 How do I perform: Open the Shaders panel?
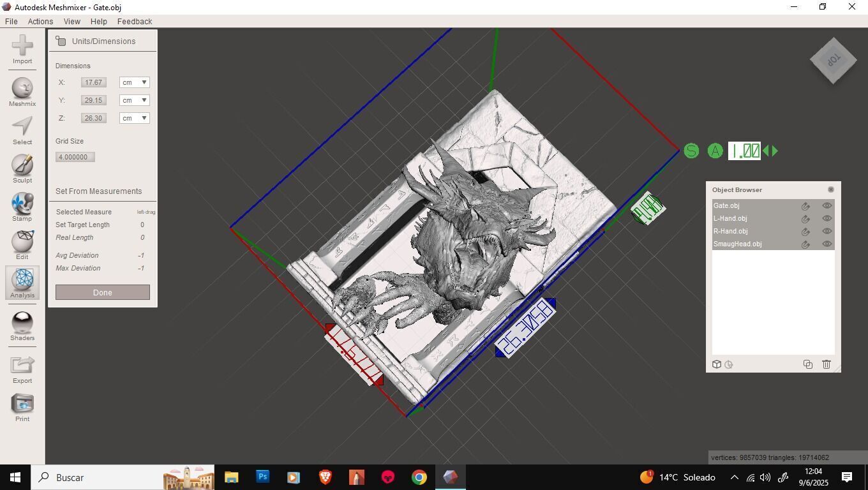pos(22,327)
